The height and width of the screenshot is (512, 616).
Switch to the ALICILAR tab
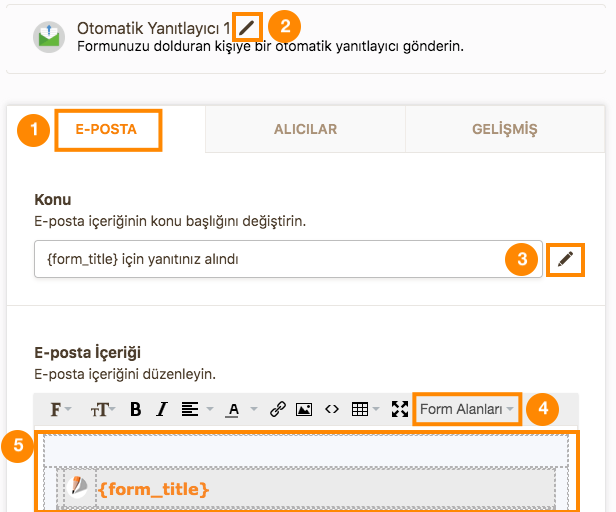click(x=305, y=129)
